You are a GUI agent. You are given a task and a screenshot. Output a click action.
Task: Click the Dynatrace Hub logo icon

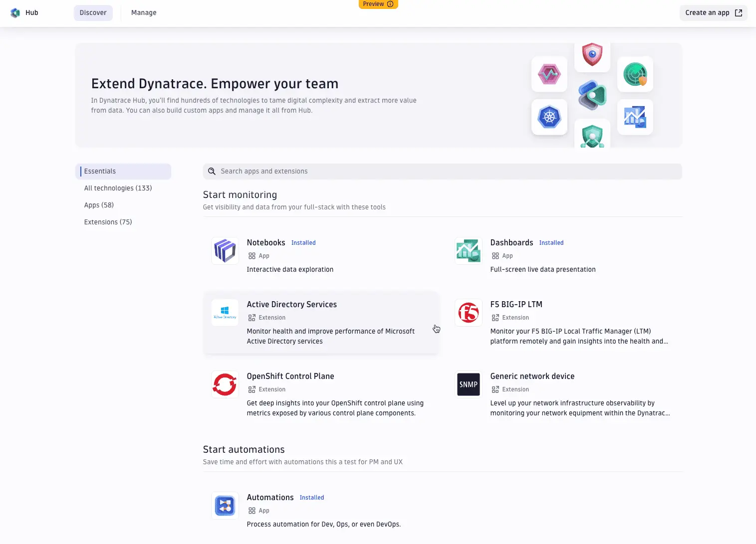pos(15,13)
